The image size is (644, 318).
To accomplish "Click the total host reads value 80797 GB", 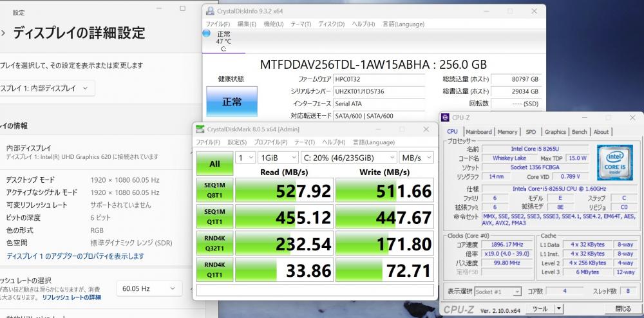I will click(515, 79).
